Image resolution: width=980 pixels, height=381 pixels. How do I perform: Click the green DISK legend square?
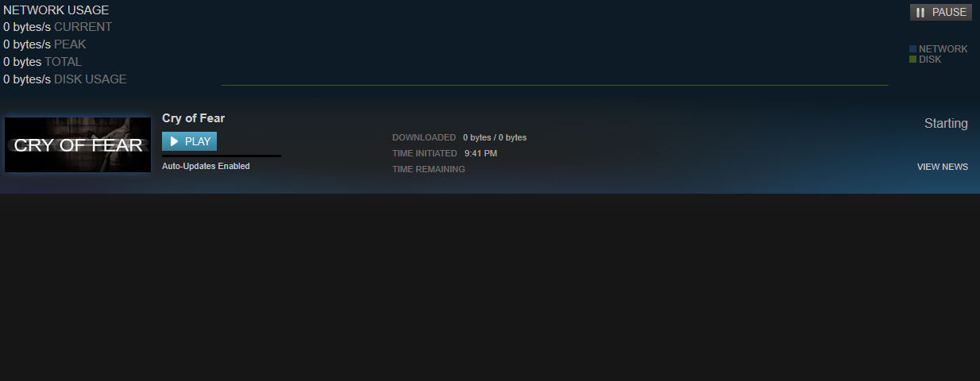(912, 60)
